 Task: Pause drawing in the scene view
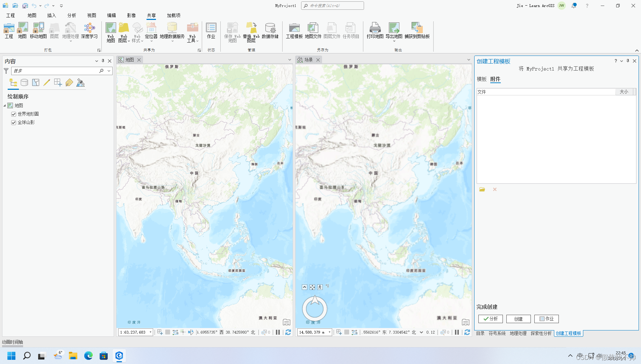(457, 332)
